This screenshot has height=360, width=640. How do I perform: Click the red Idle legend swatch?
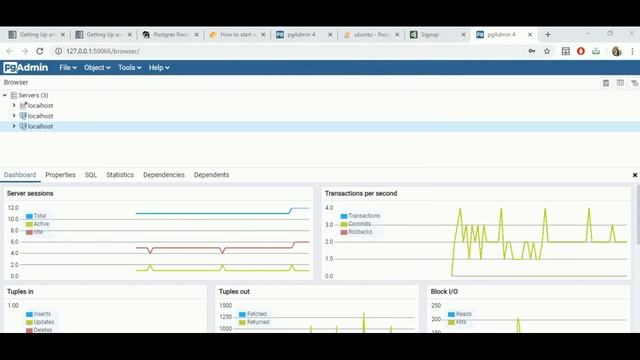pos(29,232)
